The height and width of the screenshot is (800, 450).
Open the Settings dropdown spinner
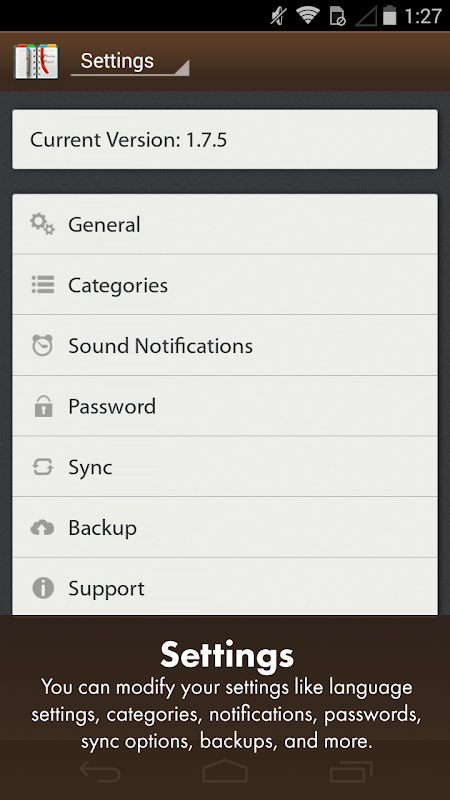pos(130,62)
